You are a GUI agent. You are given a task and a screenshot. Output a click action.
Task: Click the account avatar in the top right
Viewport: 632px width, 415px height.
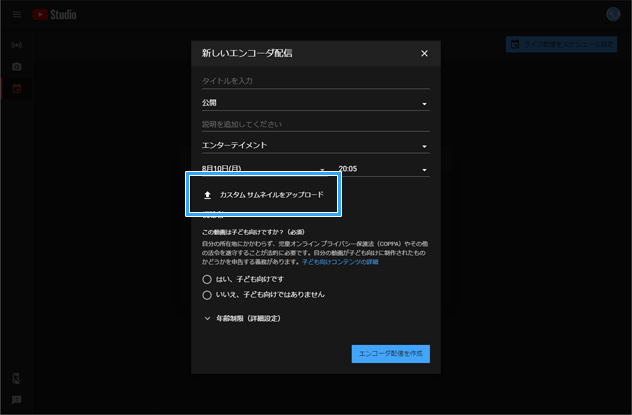pos(613,15)
